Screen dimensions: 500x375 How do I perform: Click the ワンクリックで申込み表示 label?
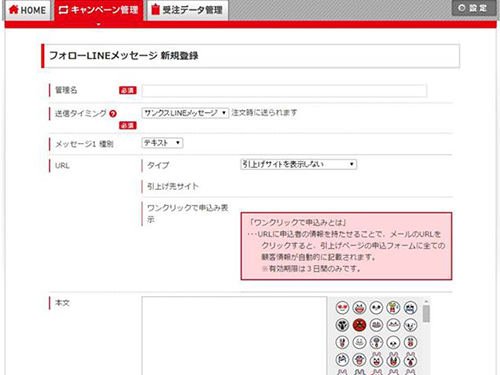click(x=187, y=213)
